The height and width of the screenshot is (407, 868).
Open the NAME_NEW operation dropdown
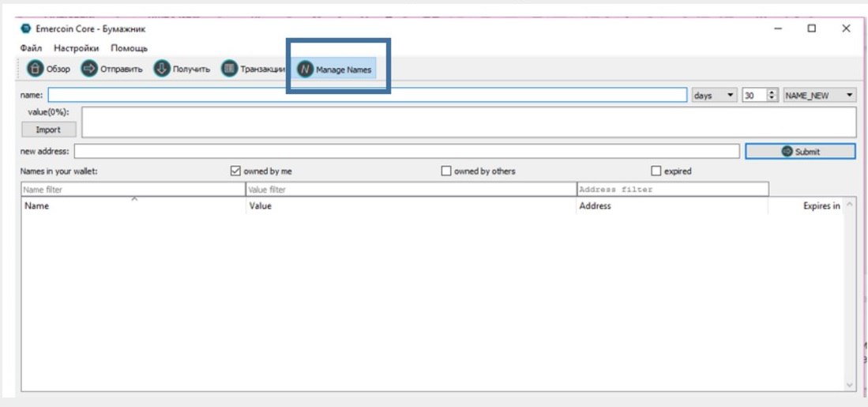click(820, 96)
